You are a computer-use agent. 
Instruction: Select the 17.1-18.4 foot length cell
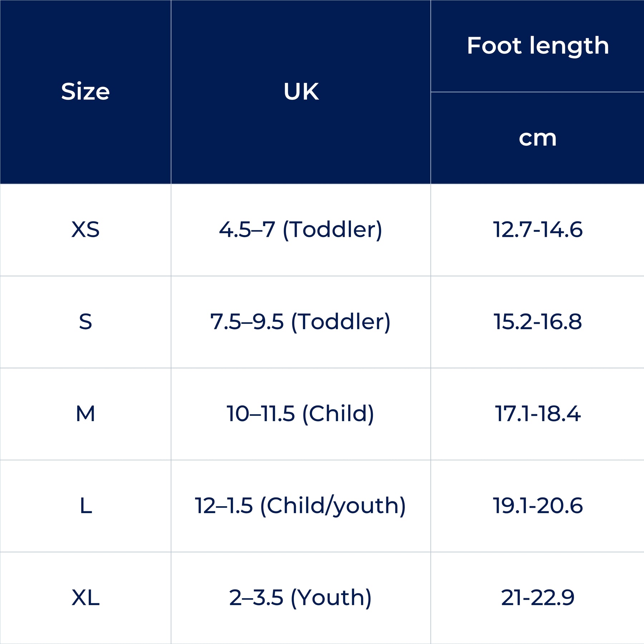[x=537, y=414]
